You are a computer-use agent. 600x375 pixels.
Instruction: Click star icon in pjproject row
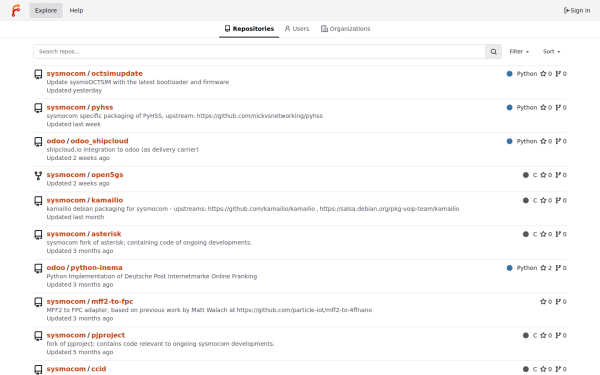[543, 335]
